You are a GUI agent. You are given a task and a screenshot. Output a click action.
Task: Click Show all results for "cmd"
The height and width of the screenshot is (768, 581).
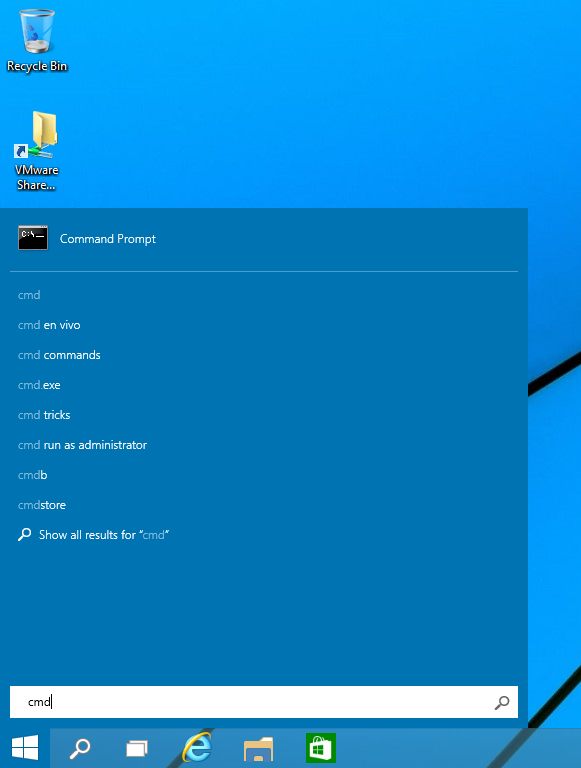[x=94, y=535]
